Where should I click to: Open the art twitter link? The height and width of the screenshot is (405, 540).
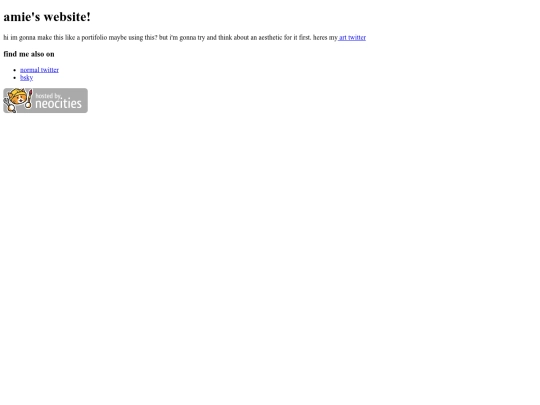[x=352, y=38]
